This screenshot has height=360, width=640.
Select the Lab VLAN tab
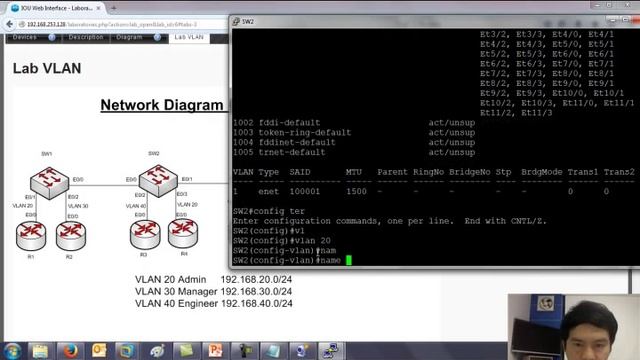click(x=189, y=37)
